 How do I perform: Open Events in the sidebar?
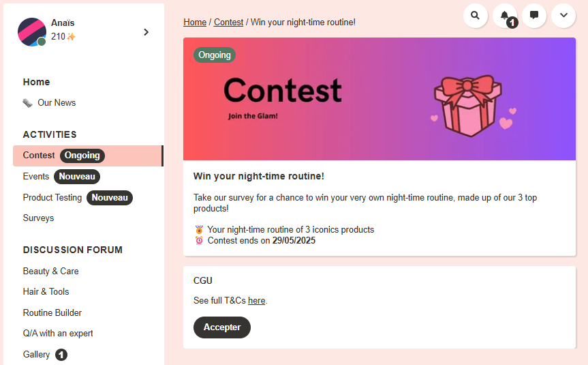[x=36, y=177]
